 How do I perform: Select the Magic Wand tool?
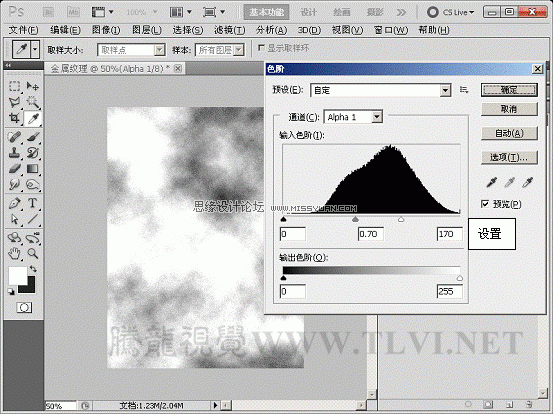pyautogui.click(x=32, y=102)
